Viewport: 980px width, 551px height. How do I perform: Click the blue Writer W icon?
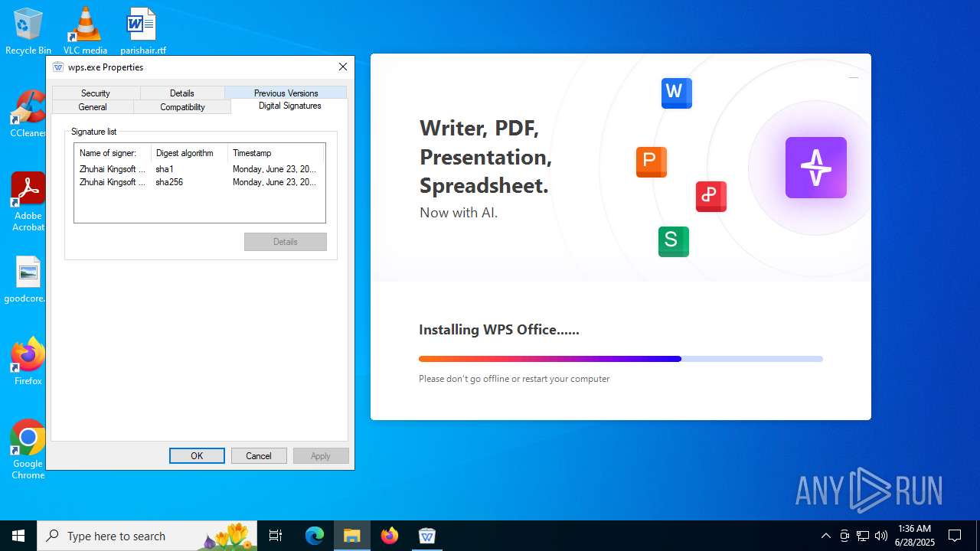[x=677, y=93]
